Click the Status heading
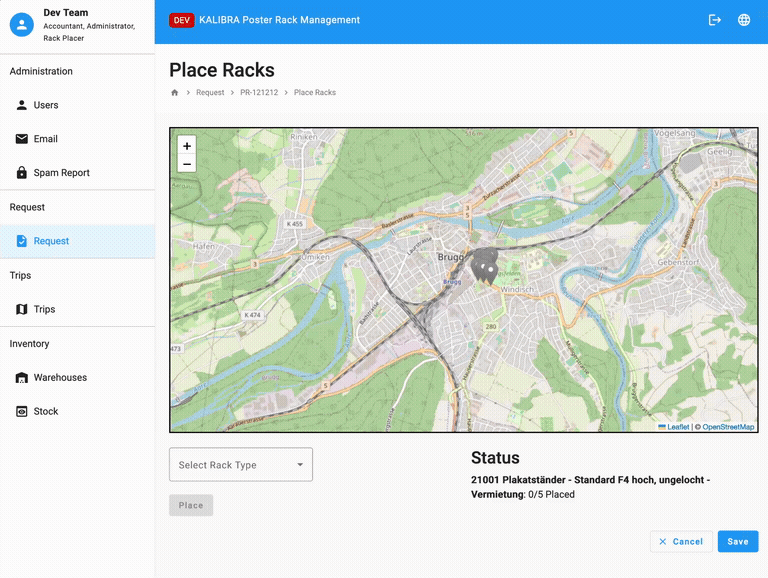Viewport: 768px width, 578px height. (x=495, y=458)
